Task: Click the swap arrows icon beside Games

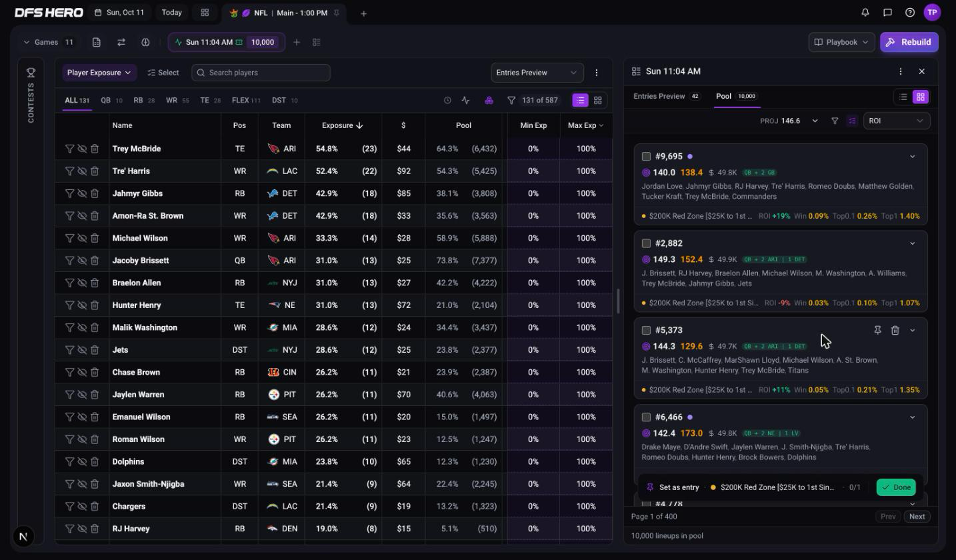Action: click(x=121, y=42)
